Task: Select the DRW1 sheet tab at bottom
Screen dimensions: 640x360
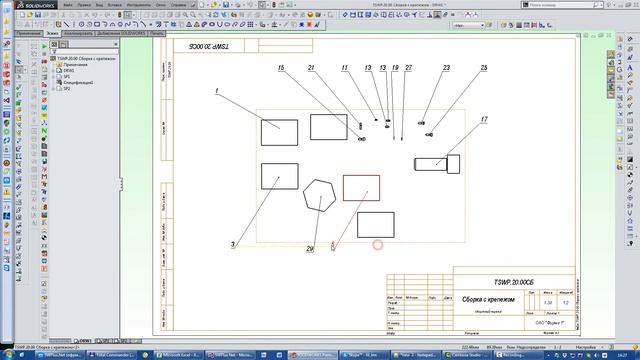Action: [x=83, y=340]
